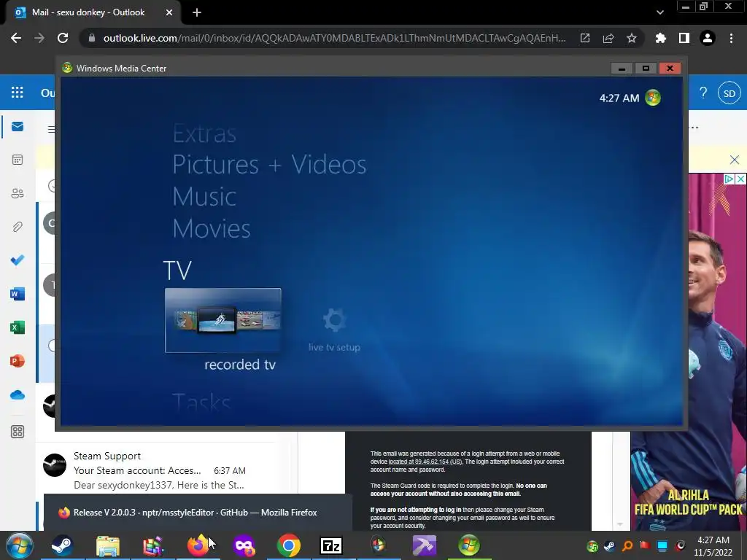
Task: Click green Media Center logo beside the clock
Action: [x=653, y=98]
